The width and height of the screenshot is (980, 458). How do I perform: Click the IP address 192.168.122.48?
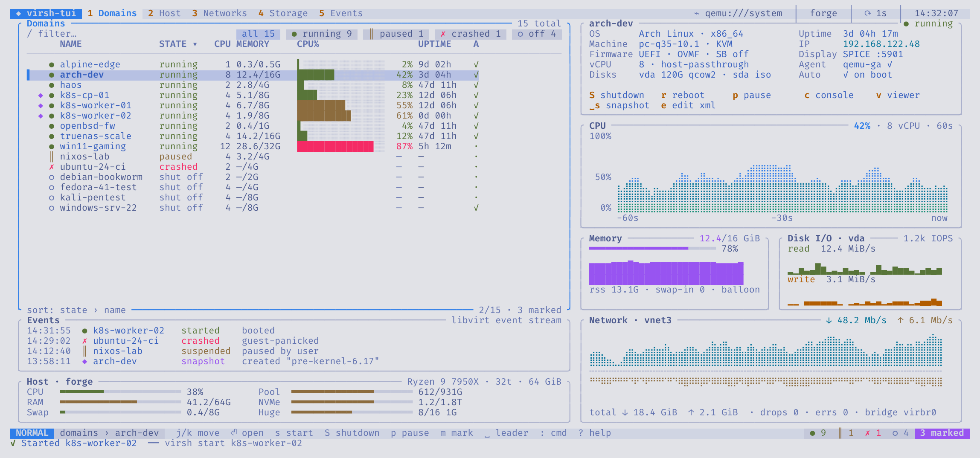coord(881,44)
